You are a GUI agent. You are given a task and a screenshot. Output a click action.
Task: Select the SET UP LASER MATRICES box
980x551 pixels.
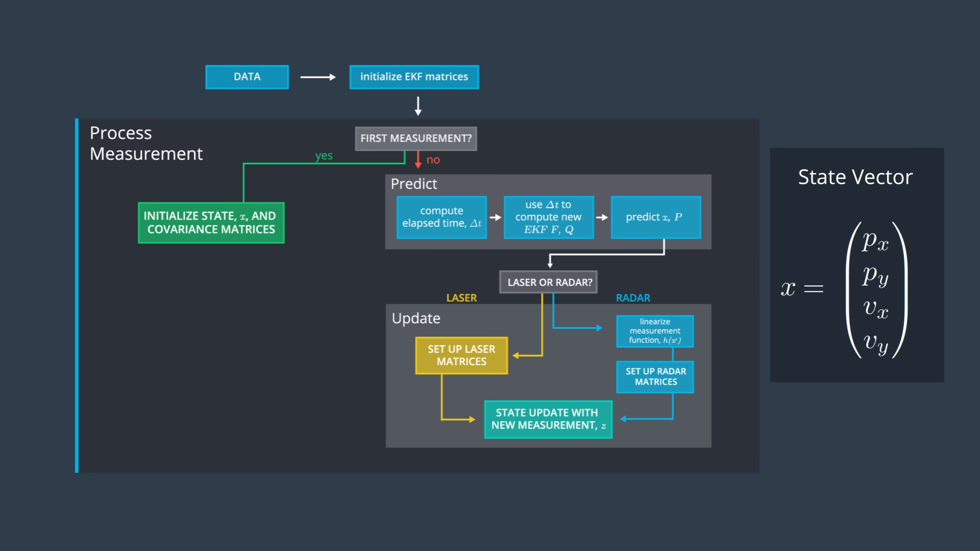tap(461, 356)
